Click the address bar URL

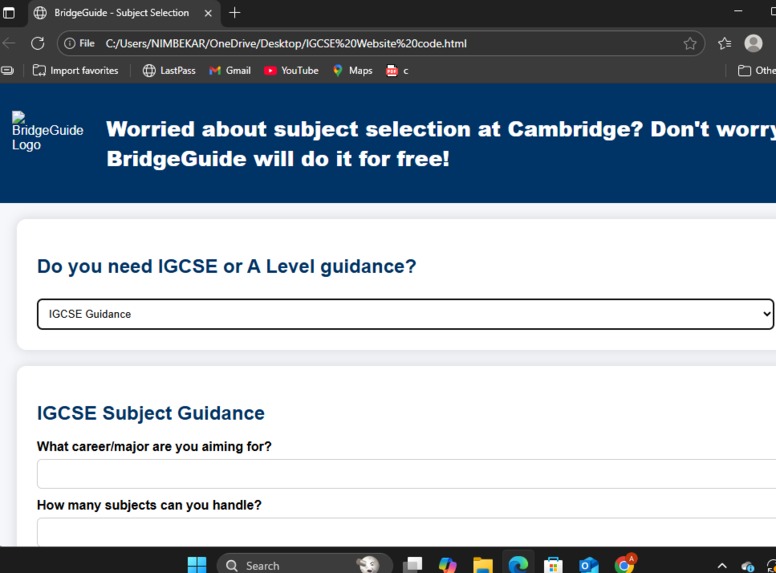(x=286, y=44)
